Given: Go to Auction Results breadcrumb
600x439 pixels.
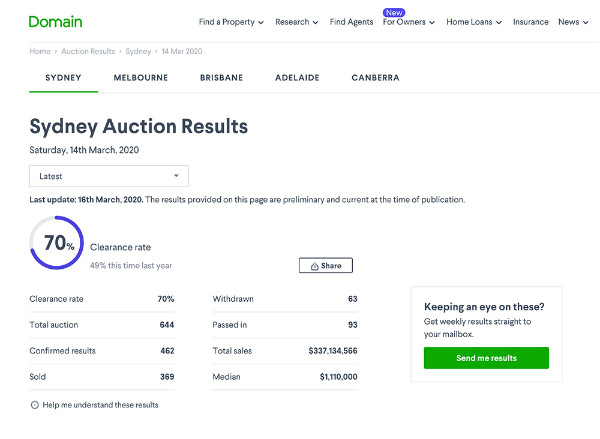Looking at the screenshot, I should pos(90,50).
